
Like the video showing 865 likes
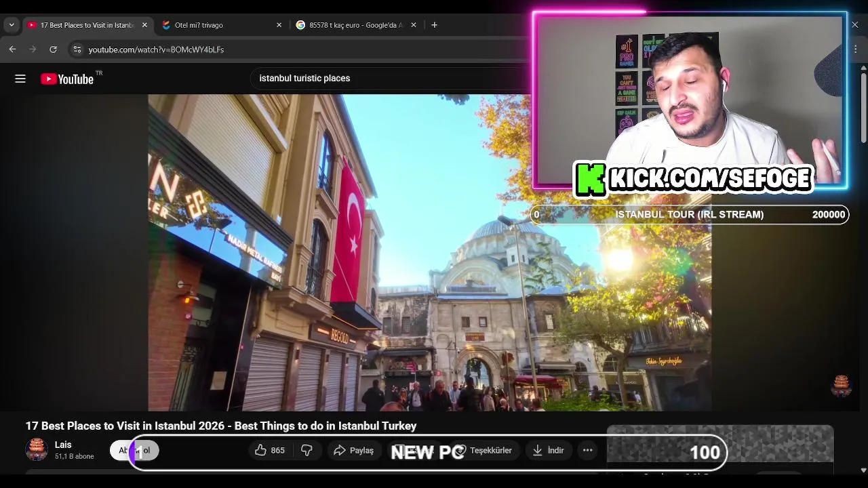[270, 450]
